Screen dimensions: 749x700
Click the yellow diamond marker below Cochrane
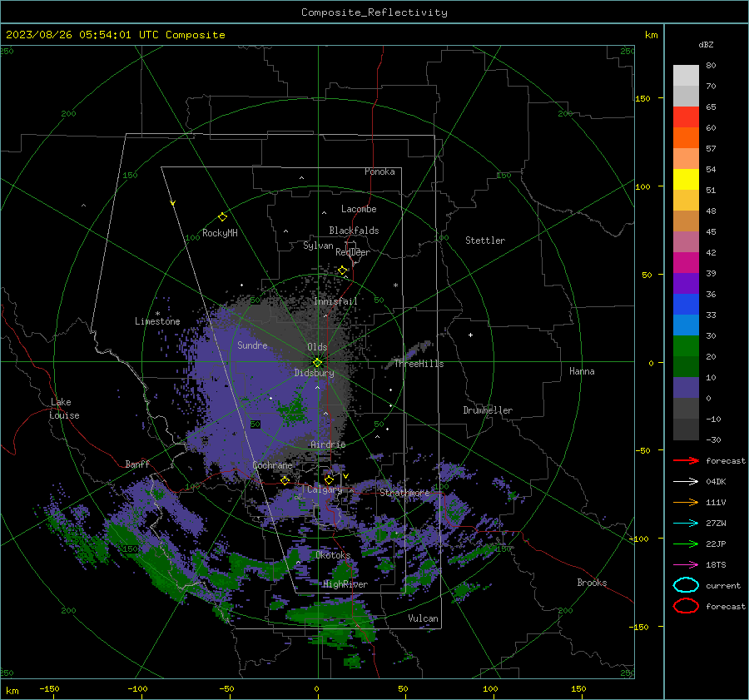pyautogui.click(x=285, y=480)
